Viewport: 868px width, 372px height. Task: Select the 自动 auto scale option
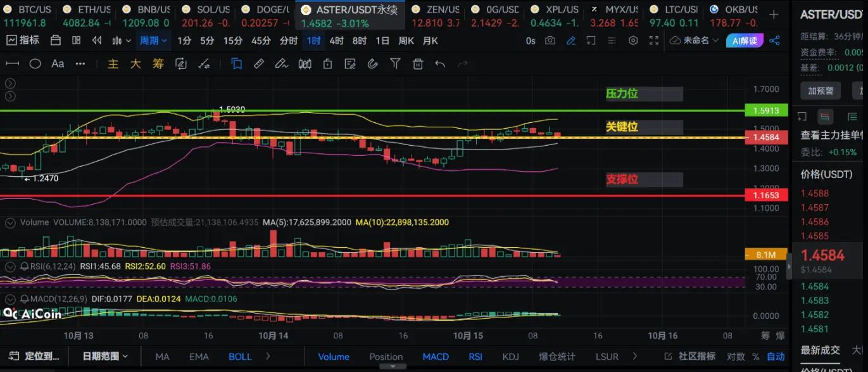coord(776,356)
